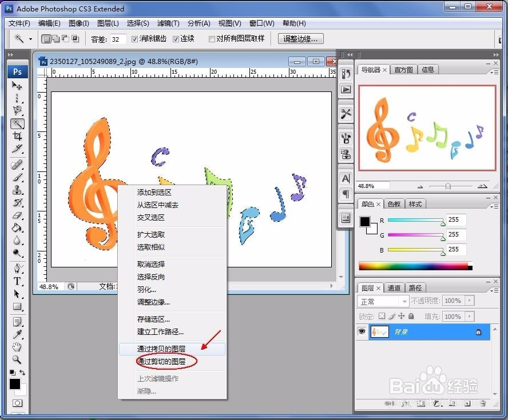The width and height of the screenshot is (508, 420).
Task: Enable 对所有图层取样 option
Action: [x=211, y=38]
